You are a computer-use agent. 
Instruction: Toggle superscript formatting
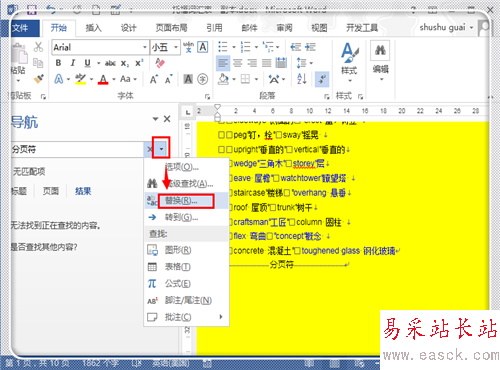pyautogui.click(x=139, y=63)
